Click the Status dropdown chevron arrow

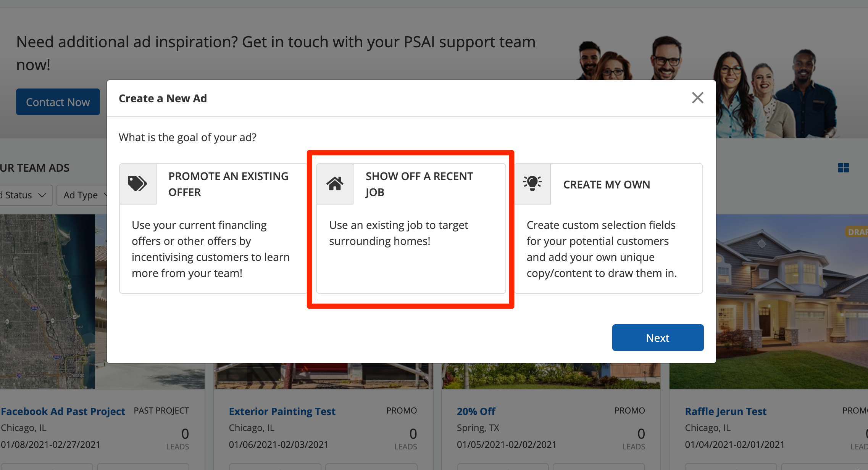42,195
